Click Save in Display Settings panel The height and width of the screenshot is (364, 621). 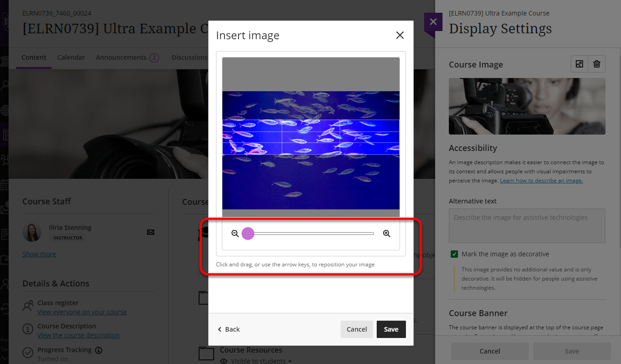point(572,351)
